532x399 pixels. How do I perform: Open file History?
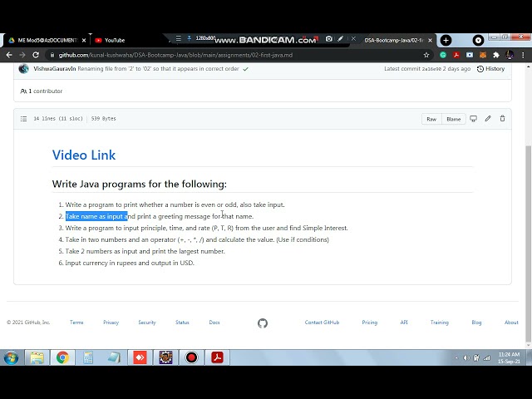pos(491,69)
